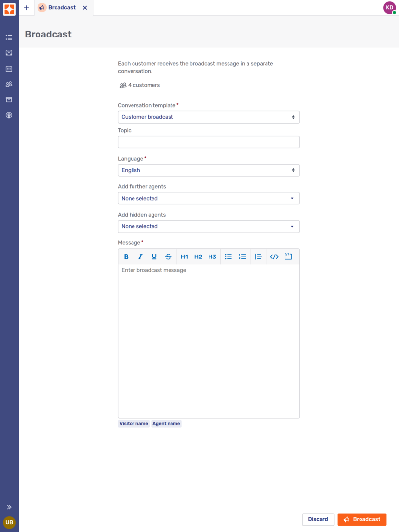Open the Language dropdown showing English
The height and width of the screenshot is (532, 399).
(x=209, y=170)
